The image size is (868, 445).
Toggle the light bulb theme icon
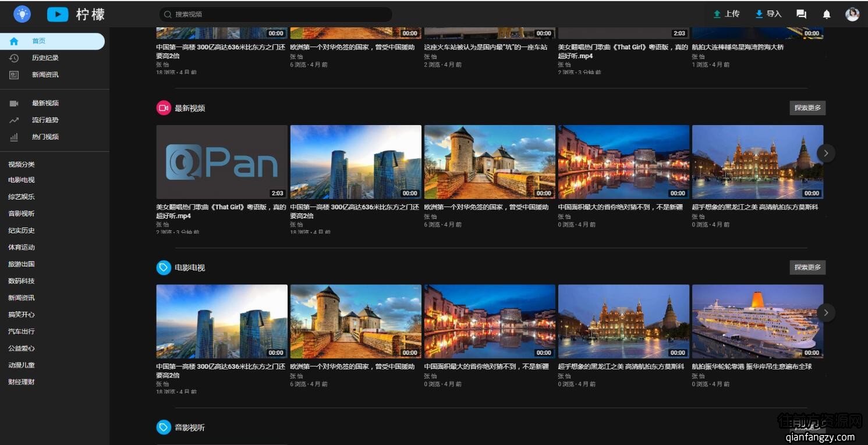click(x=22, y=14)
